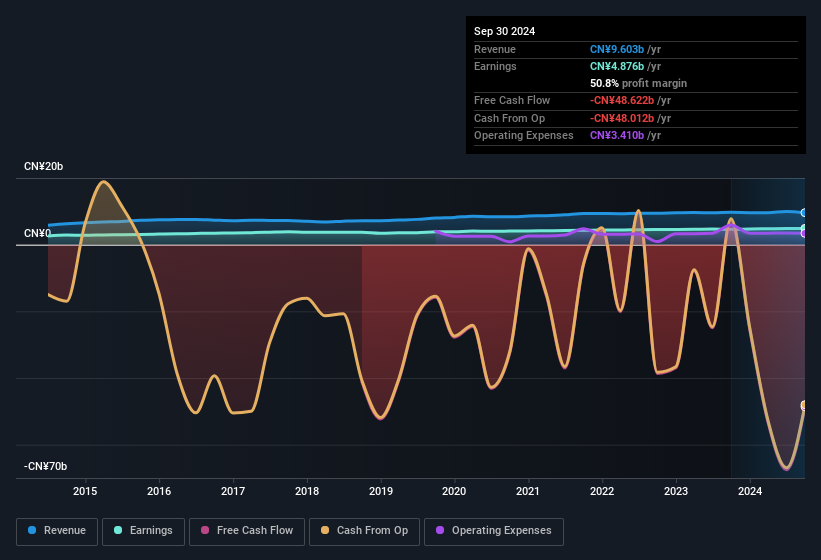
Task: Click the -CN¥70b y-axis label
Action: [x=45, y=466]
